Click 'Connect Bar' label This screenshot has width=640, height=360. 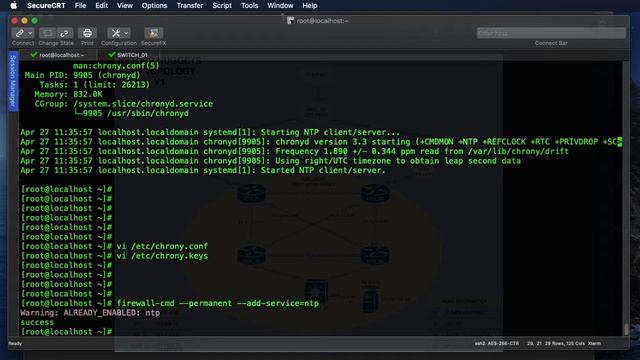click(551, 43)
